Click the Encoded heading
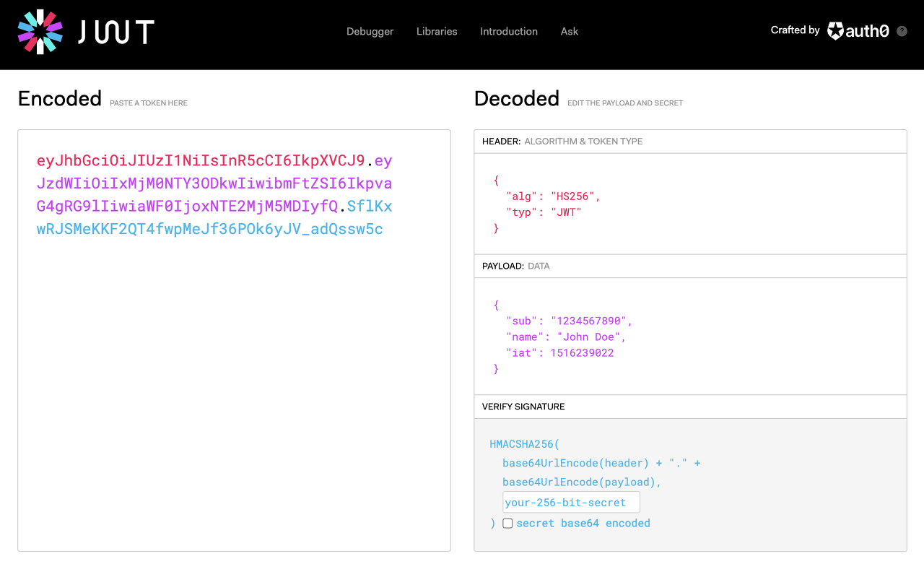Image resolution: width=924 pixels, height=564 pixels. pyautogui.click(x=60, y=98)
